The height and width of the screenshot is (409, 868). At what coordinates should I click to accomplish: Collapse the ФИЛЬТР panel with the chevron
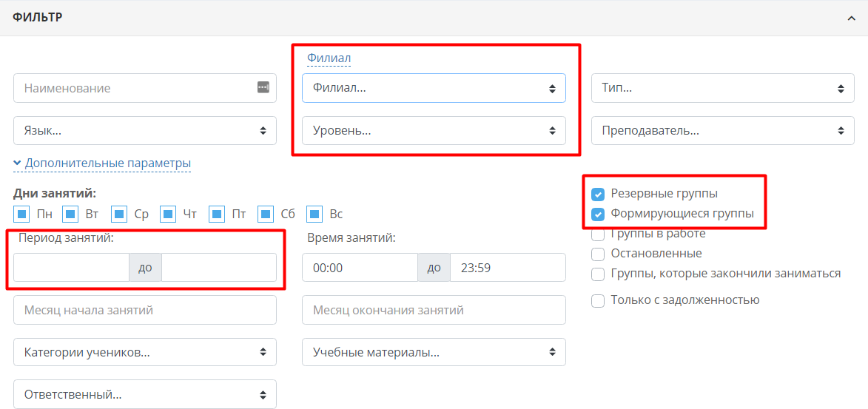(852, 18)
